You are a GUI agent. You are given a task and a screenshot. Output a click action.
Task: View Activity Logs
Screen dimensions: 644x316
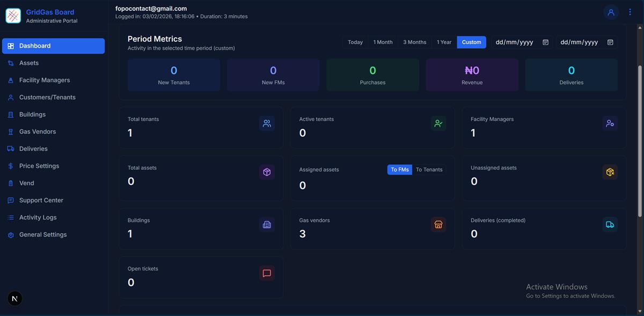53,218
